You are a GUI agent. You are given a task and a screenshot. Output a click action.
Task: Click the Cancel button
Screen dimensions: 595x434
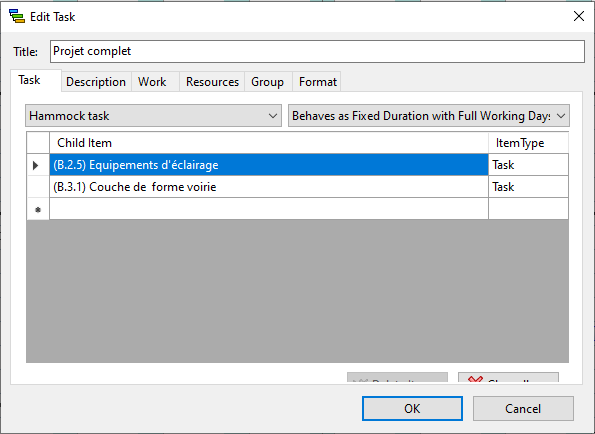click(x=523, y=409)
